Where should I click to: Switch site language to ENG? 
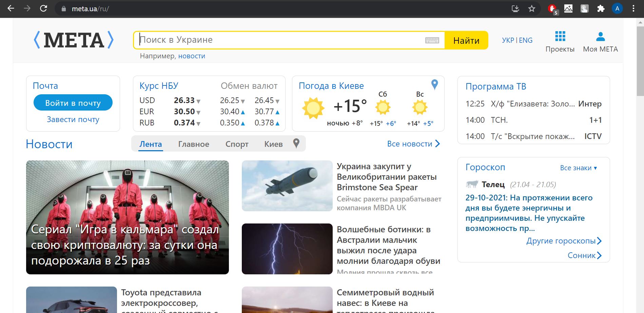(526, 40)
